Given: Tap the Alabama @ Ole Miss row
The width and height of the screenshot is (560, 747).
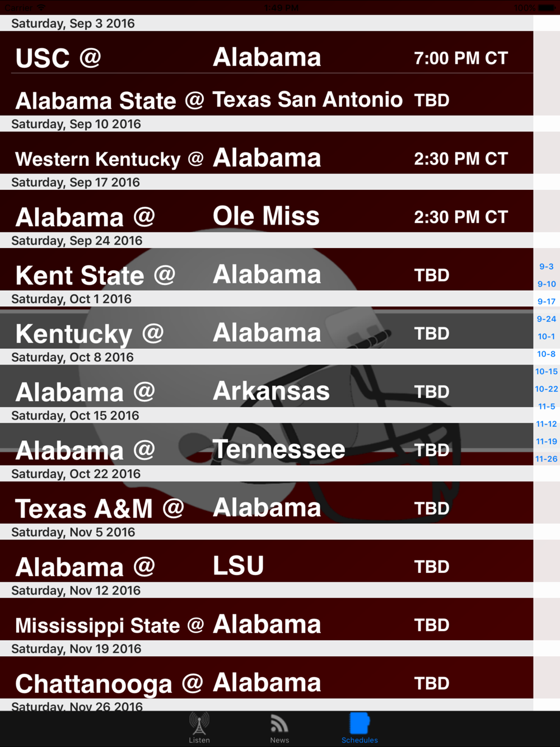Looking at the screenshot, I should click(267, 211).
